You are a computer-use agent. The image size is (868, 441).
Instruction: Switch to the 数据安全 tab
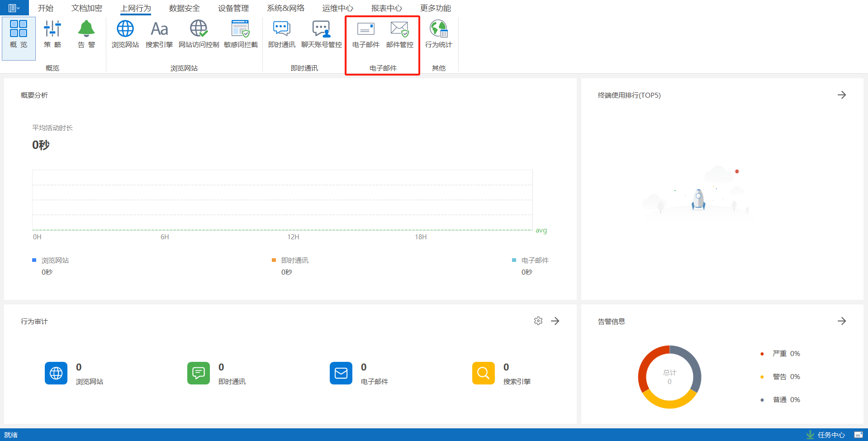(x=184, y=8)
